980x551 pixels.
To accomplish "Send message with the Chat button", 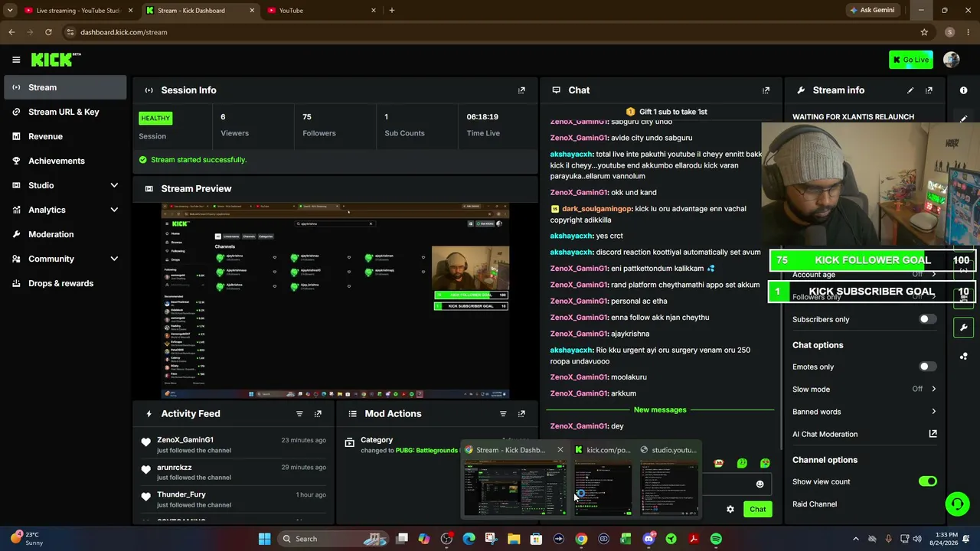I will tap(757, 509).
